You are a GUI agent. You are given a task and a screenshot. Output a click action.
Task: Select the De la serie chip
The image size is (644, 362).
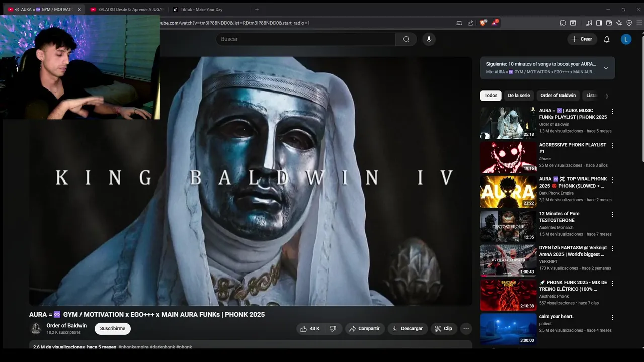point(519,96)
